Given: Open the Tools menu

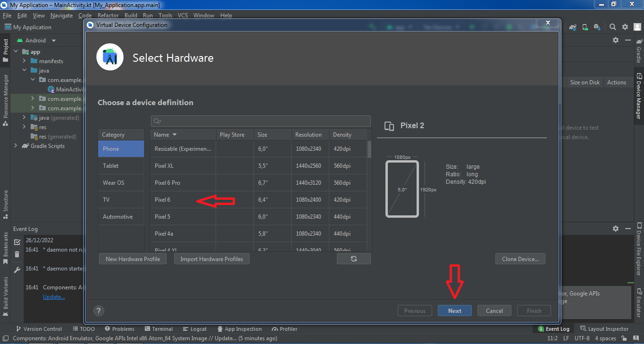Looking at the screenshot, I should 165,16.
